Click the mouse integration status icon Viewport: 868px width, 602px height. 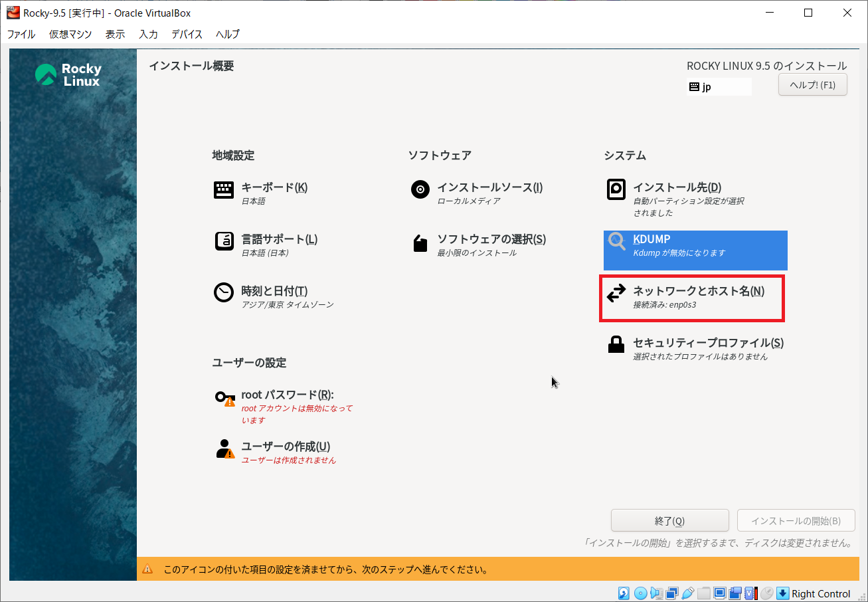point(767,593)
